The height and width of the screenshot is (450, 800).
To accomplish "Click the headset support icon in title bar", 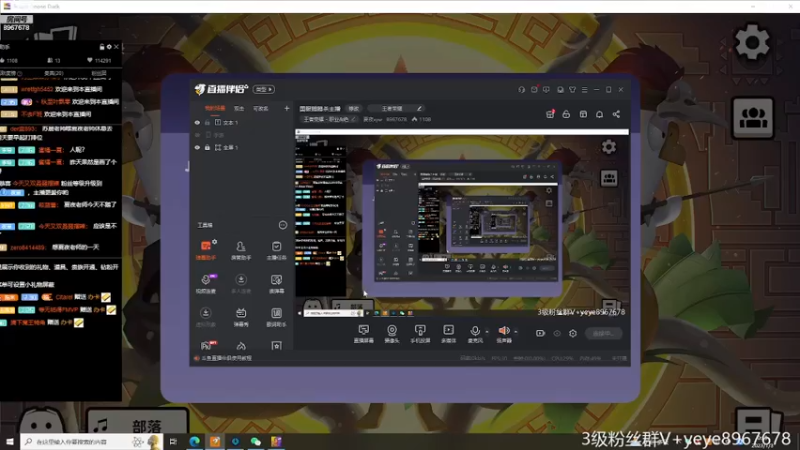I will tap(521, 89).
